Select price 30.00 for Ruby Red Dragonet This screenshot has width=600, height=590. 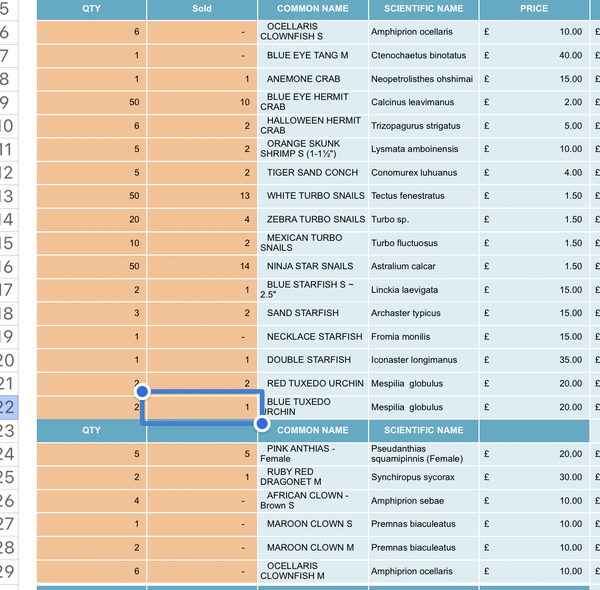pos(534,477)
